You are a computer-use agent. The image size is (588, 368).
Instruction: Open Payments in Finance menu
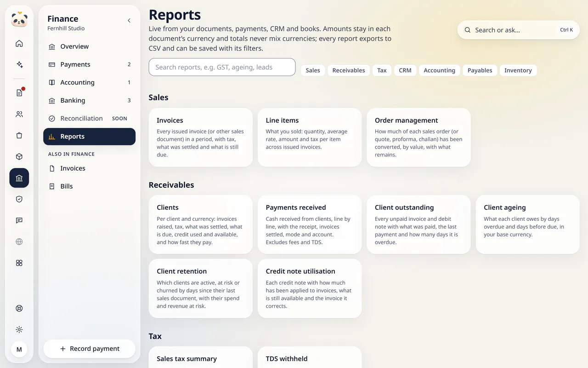(90, 64)
